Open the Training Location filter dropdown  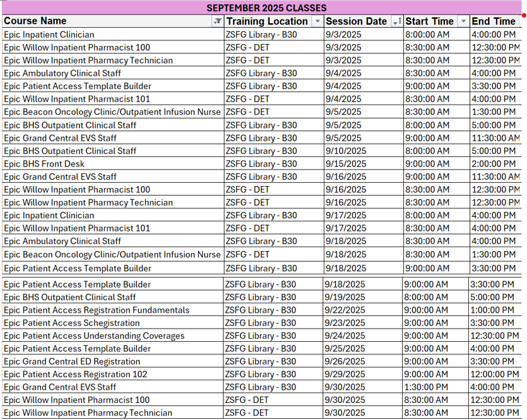(317, 21)
